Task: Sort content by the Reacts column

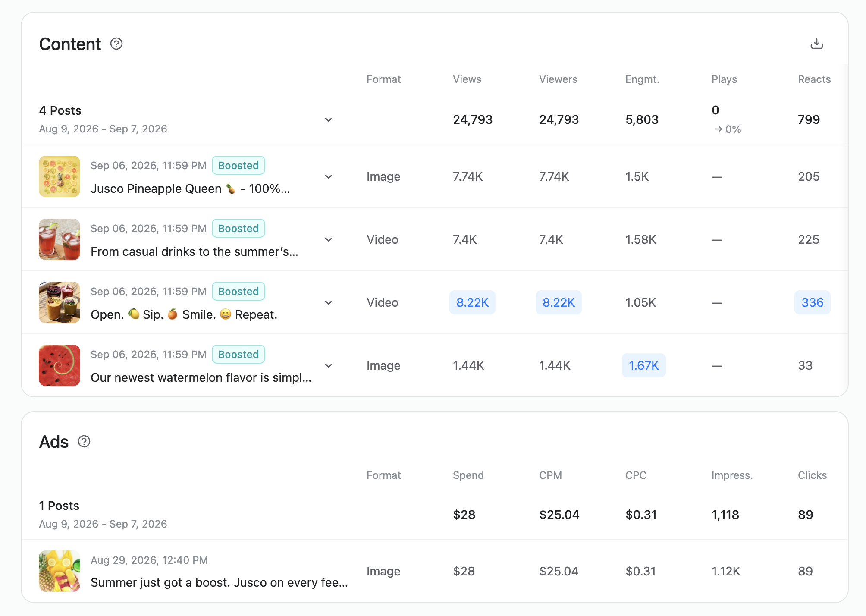Action: (x=814, y=79)
